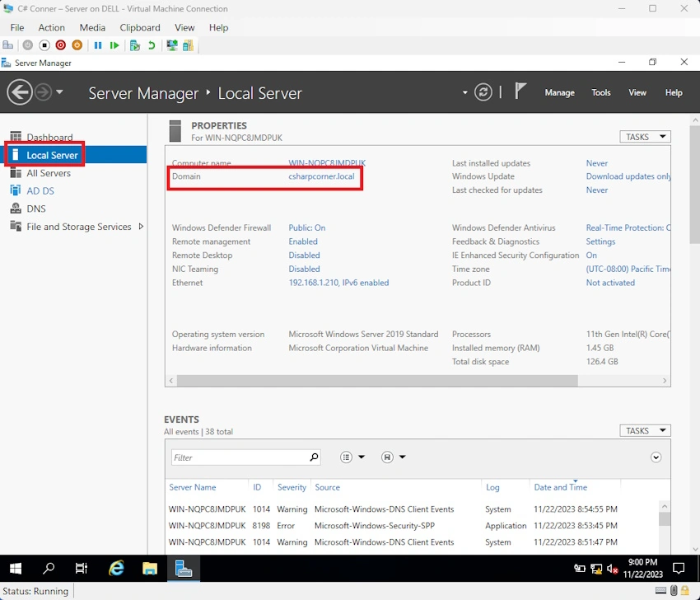Click Feedback & Diagnostics Settings link
Image resolution: width=700 pixels, height=600 pixels.
coord(600,241)
